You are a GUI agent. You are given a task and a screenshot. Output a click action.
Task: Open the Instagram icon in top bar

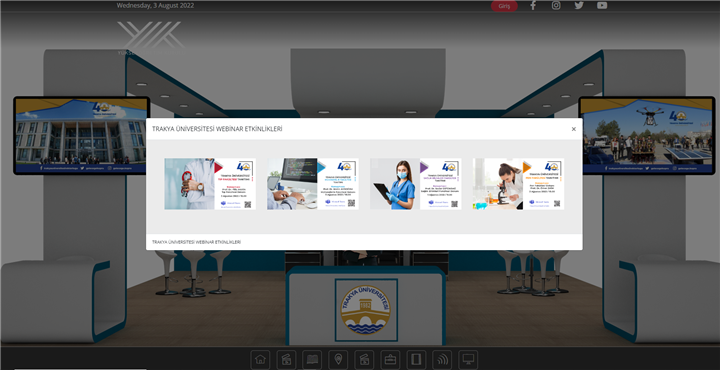(x=556, y=6)
